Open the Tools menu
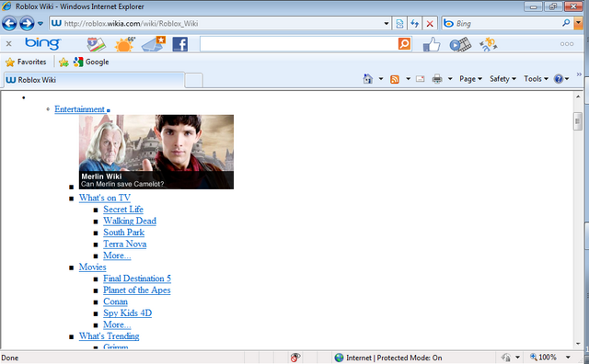 [536, 79]
